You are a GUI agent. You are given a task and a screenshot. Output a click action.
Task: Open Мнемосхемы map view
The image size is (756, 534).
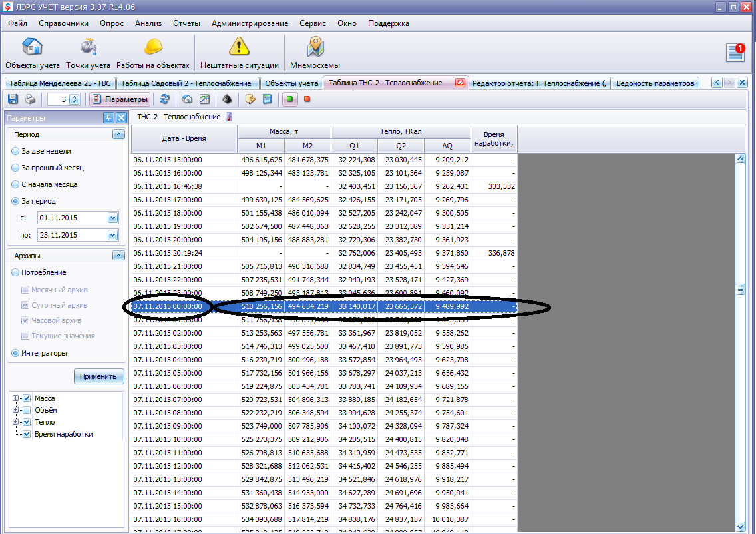tap(315, 53)
